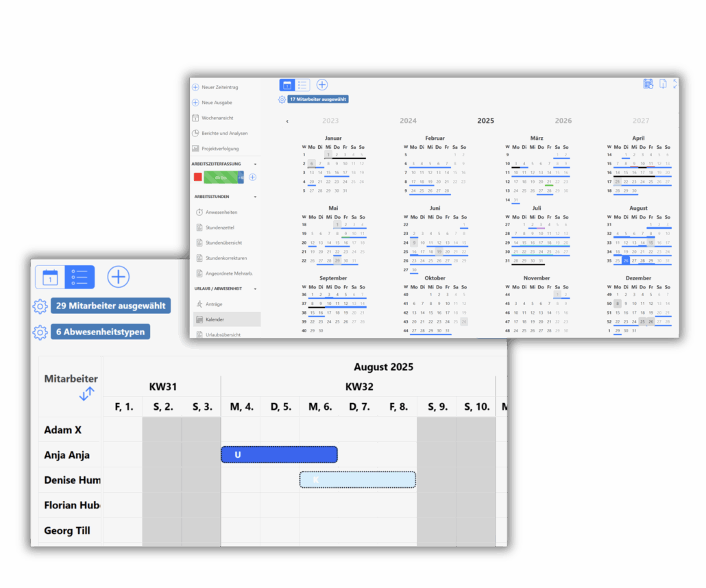Click the fullscreen expand icon
This screenshot has width=706, height=588.
coord(675,84)
